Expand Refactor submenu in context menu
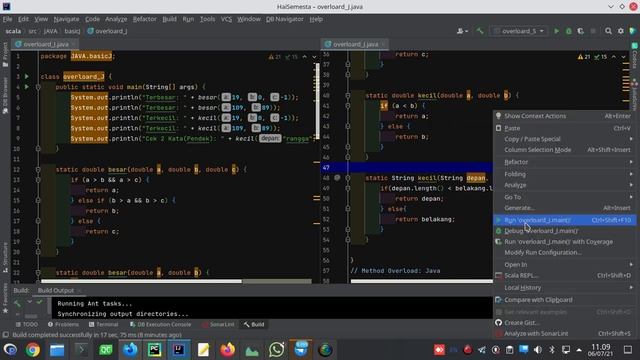Screen dimensions: 640x360 [x=565, y=162]
